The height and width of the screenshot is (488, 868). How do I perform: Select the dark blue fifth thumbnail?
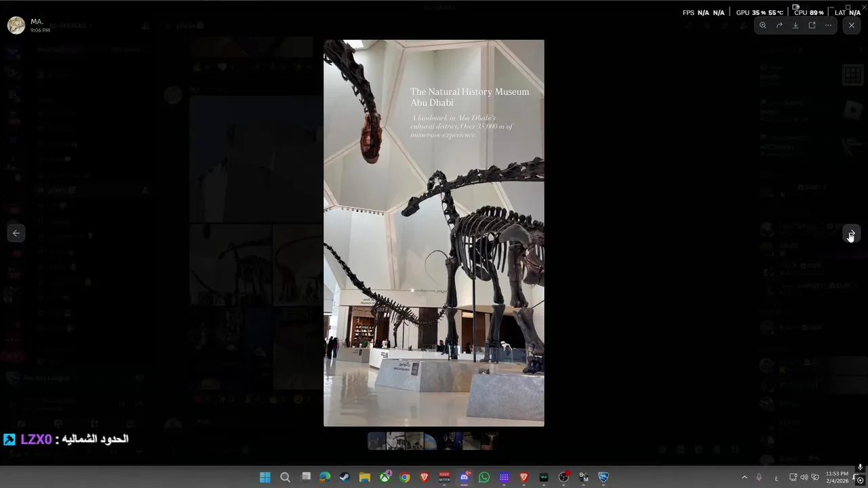(x=452, y=441)
